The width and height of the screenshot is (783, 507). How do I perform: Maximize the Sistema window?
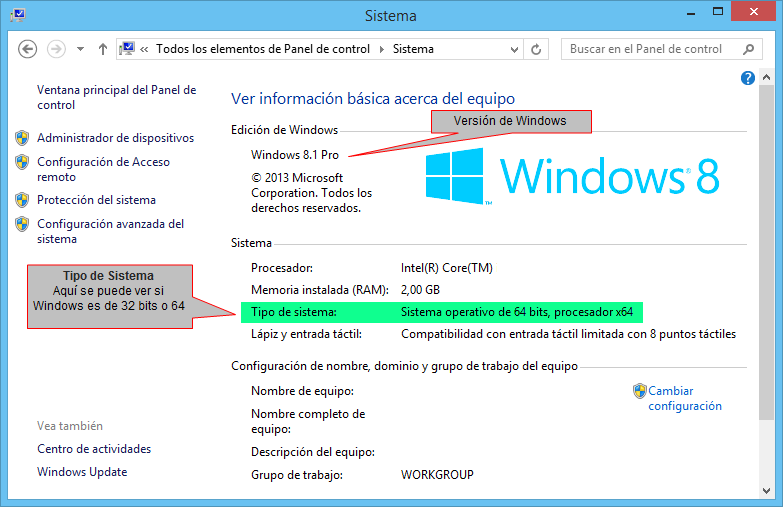point(718,11)
